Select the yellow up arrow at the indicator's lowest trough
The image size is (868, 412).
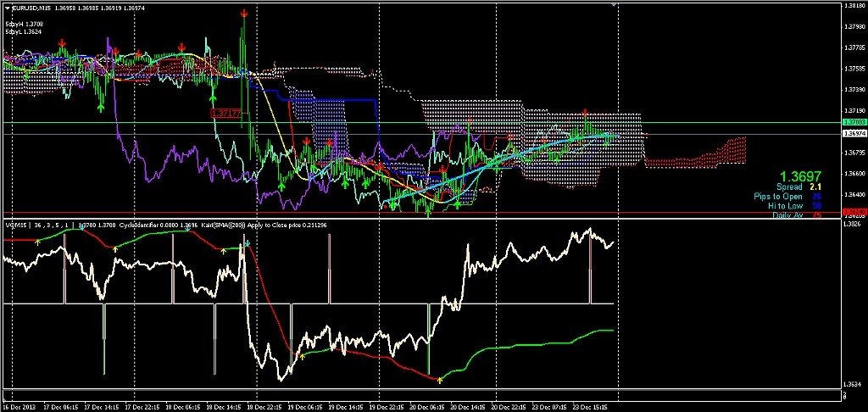pos(440,381)
